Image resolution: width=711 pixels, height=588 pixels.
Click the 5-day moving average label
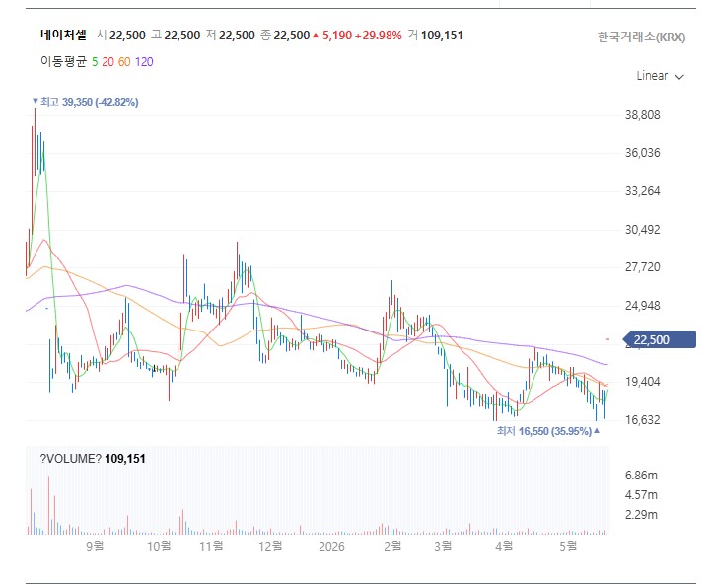tap(95, 62)
